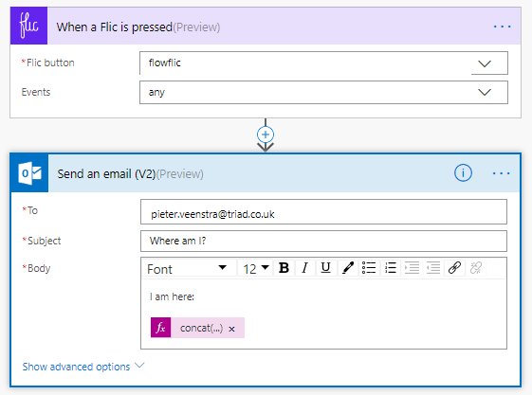532x395 pixels.
Task: Expand the Flic button dropdown
Action: tap(485, 63)
